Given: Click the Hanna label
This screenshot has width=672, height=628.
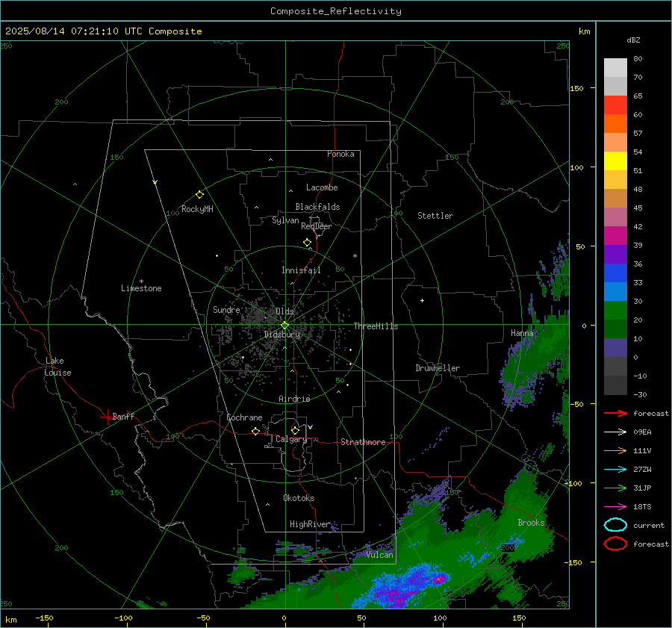Looking at the screenshot, I should tap(522, 333).
